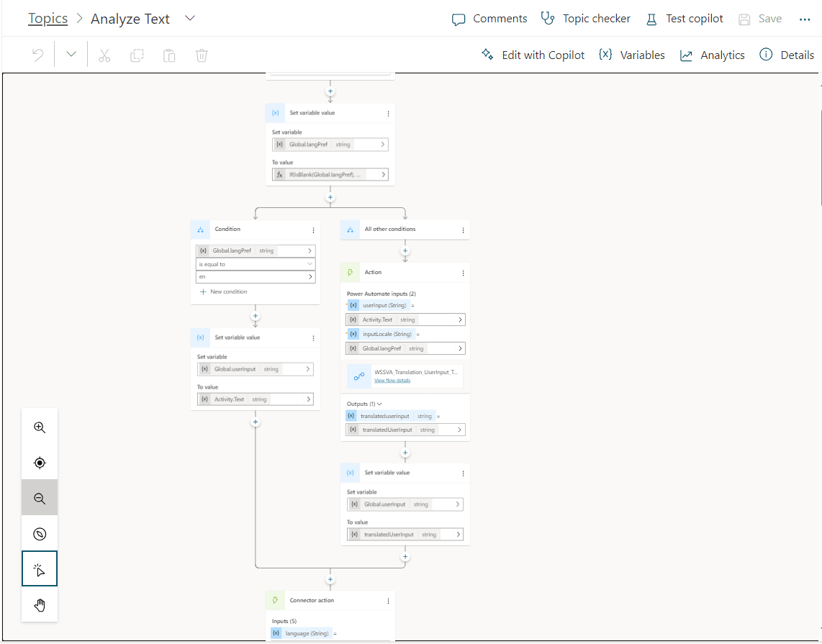Select the zoom in magnifier tool
The height and width of the screenshot is (644, 822).
coord(39,427)
